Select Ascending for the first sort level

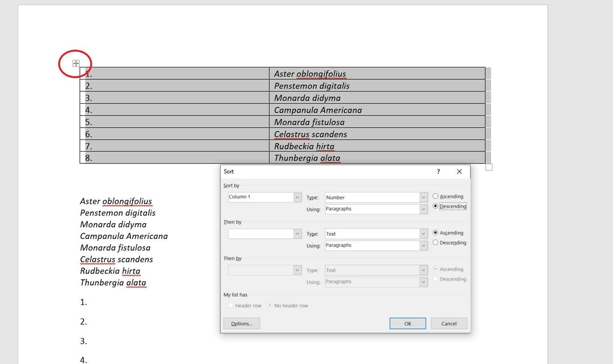click(435, 196)
